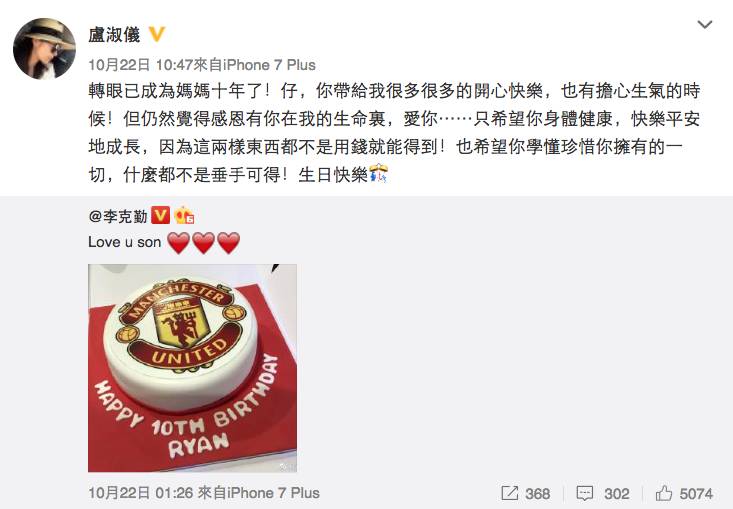This screenshot has height=509, width=733.
Task: Click the top 來自iPhone 7 Plus source link
Action: click(x=255, y=65)
